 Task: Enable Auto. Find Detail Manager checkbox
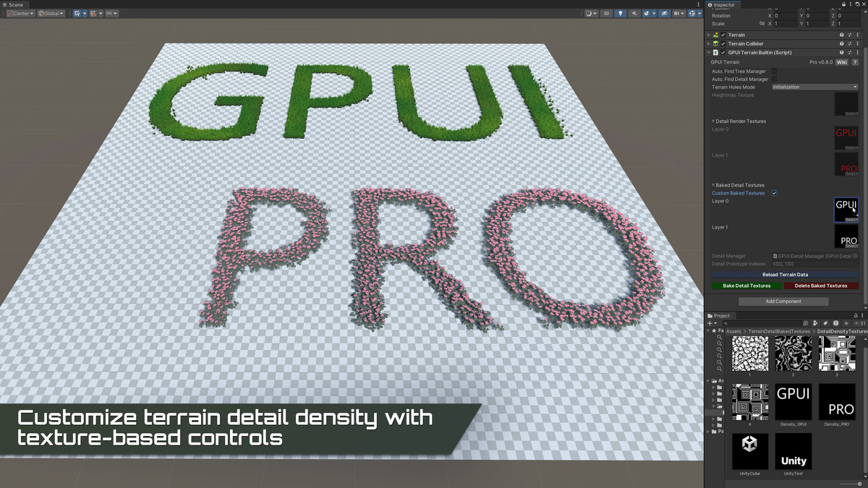coord(774,80)
